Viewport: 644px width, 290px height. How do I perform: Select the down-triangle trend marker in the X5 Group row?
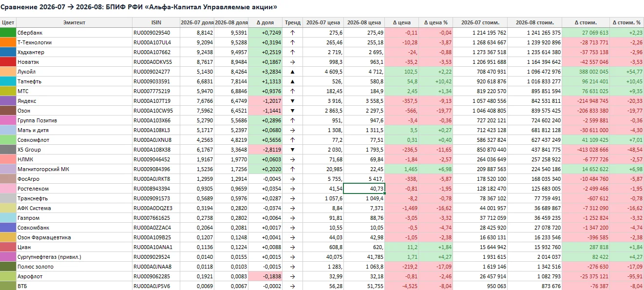tap(293, 150)
